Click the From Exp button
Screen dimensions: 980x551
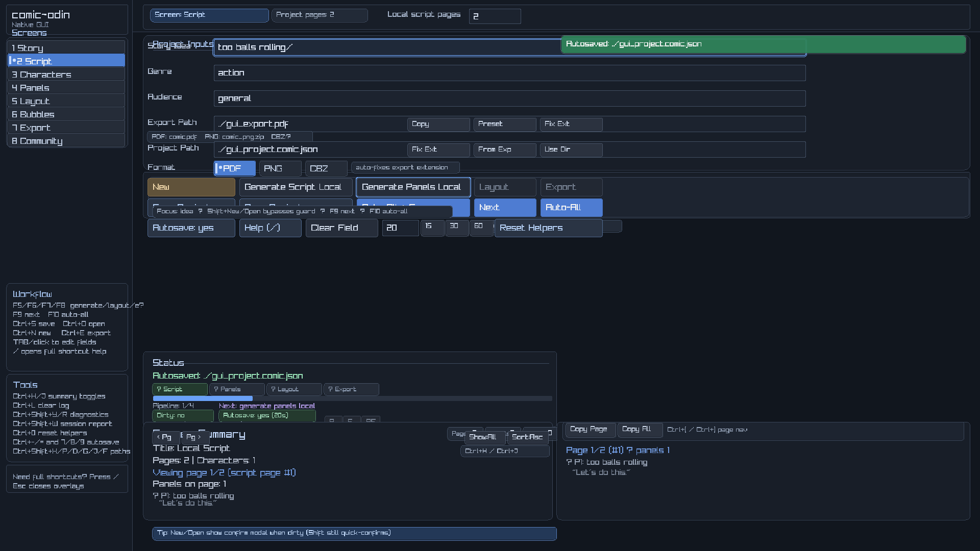[505, 150]
